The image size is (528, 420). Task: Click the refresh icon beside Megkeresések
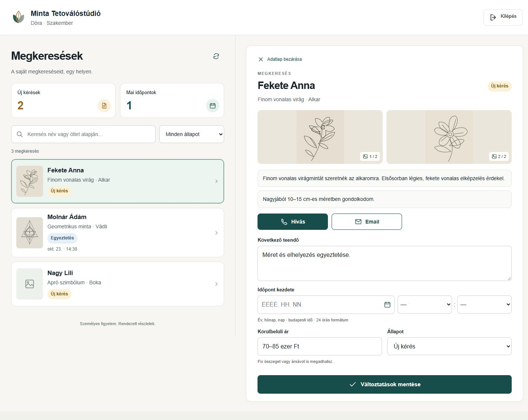pyautogui.click(x=216, y=56)
